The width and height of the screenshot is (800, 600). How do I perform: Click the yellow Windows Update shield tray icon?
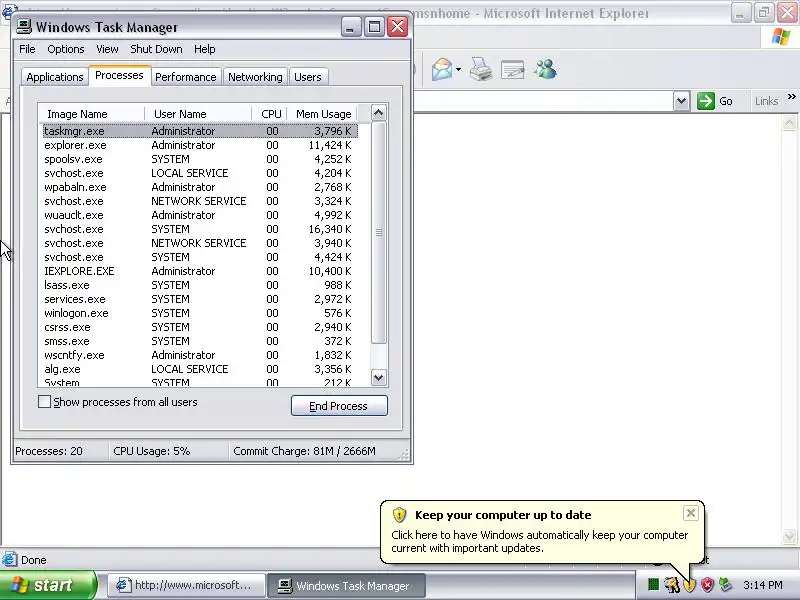tap(690, 585)
